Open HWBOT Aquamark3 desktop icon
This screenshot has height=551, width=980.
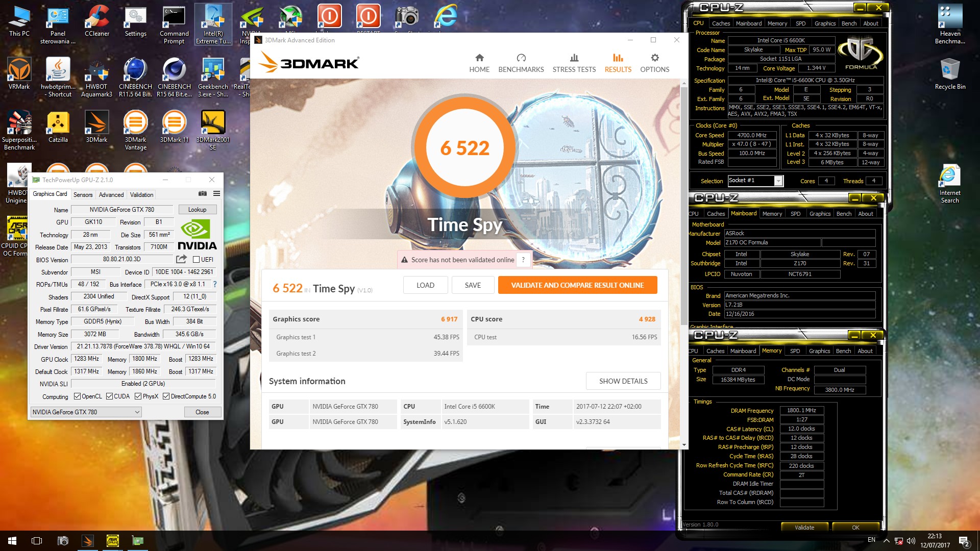tap(97, 78)
